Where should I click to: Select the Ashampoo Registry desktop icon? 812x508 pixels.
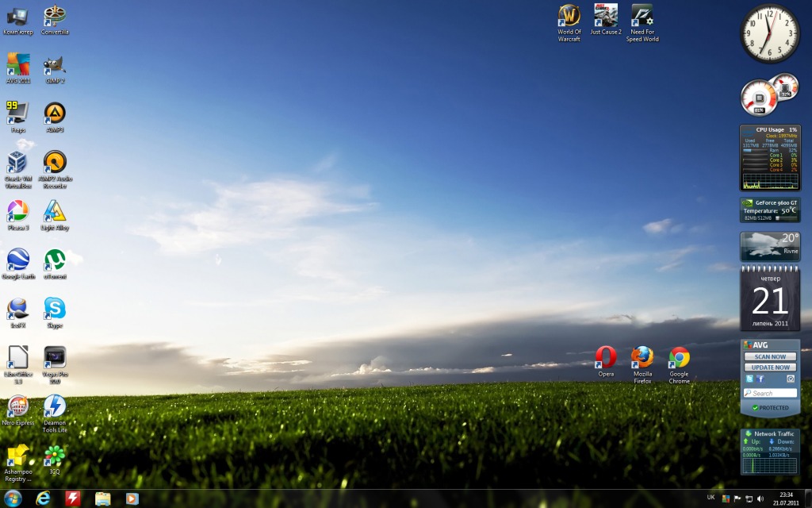[17, 463]
